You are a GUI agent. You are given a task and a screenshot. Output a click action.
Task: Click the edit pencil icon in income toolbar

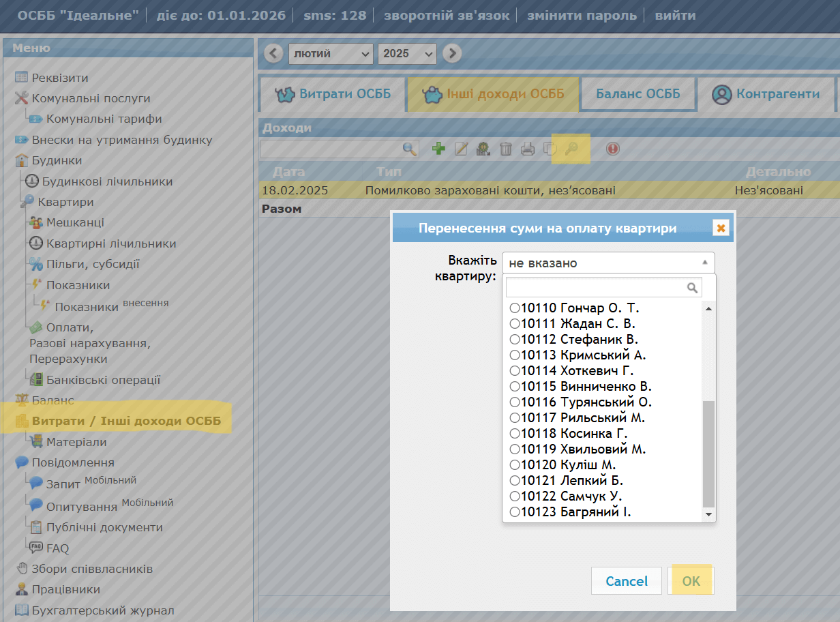(461, 148)
